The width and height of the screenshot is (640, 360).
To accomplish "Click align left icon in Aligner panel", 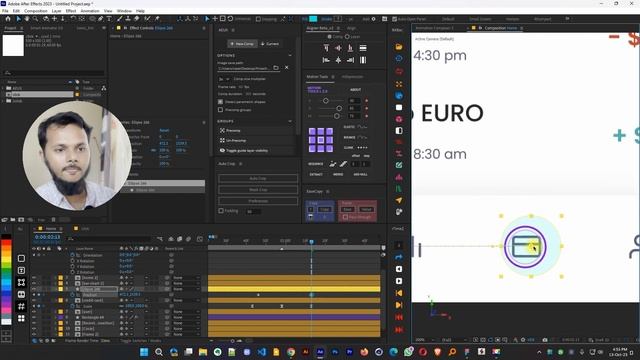I will coord(326,60).
